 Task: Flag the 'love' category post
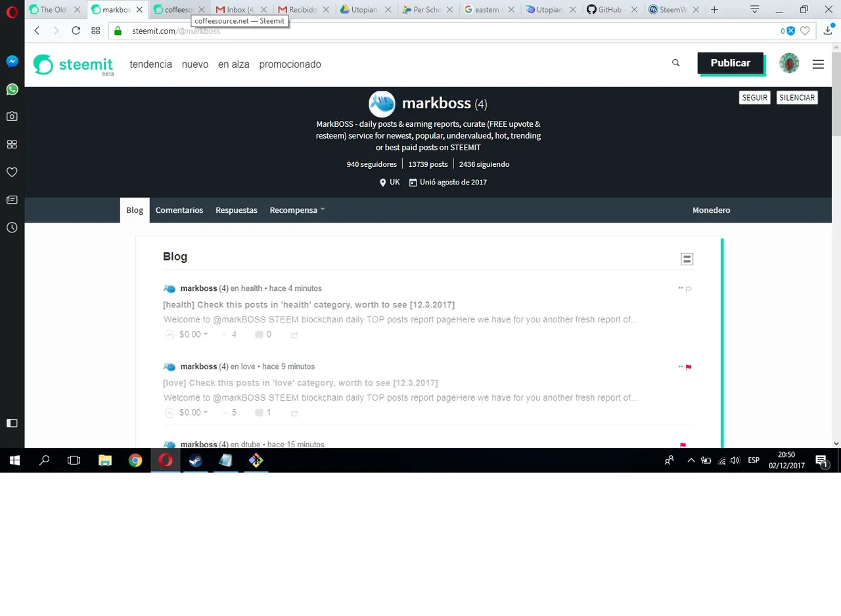coord(689,367)
